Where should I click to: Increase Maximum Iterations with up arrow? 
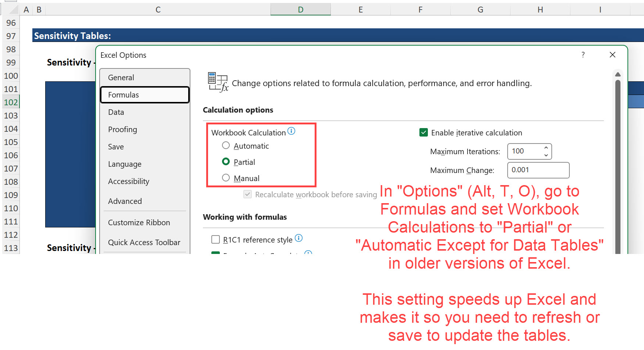pos(546,148)
